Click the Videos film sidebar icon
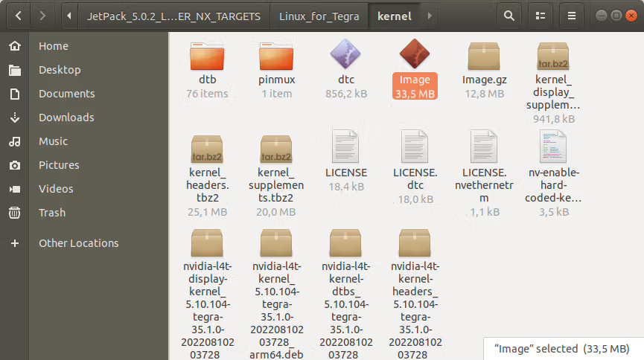 tap(15, 189)
